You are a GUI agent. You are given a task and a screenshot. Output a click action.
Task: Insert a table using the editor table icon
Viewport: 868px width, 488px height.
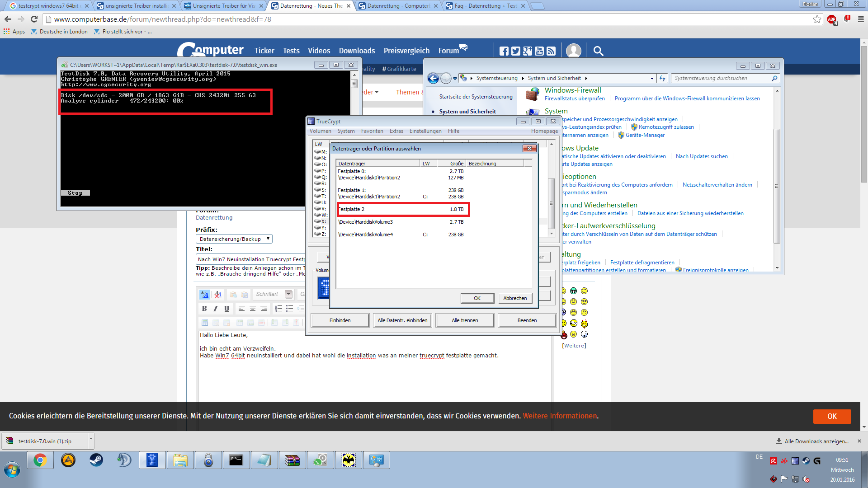(x=205, y=323)
